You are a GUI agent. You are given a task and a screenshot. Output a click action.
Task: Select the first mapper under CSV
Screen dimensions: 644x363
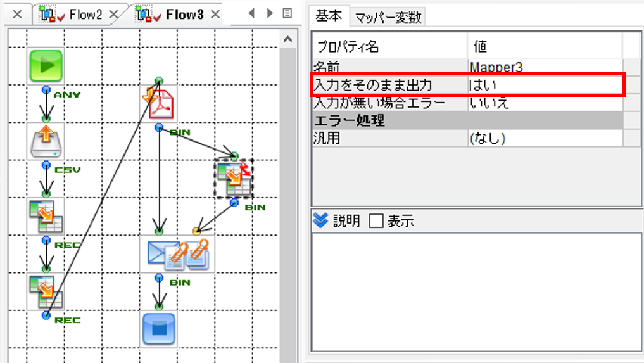(x=46, y=216)
